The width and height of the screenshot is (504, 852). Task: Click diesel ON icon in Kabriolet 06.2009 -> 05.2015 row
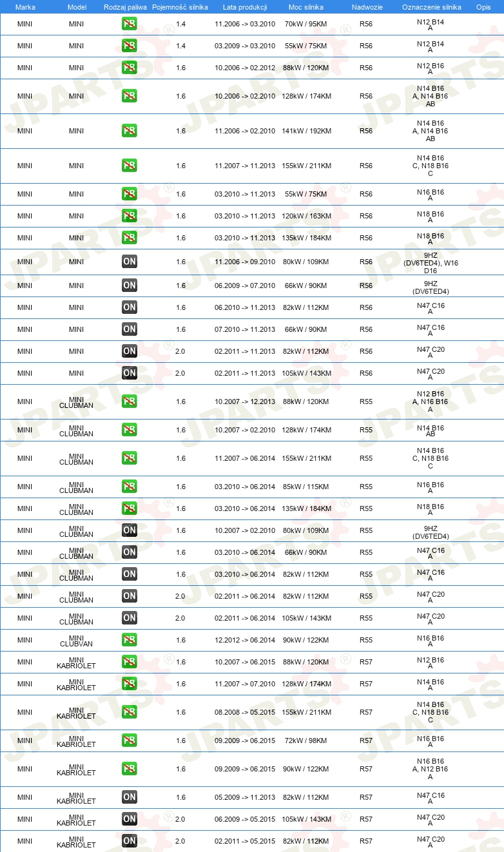(x=130, y=819)
